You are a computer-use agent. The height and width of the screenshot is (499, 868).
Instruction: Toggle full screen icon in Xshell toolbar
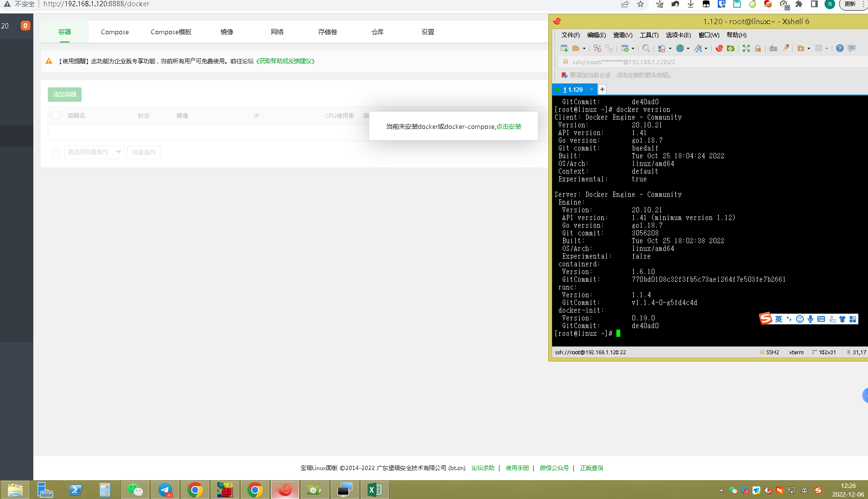click(x=746, y=48)
